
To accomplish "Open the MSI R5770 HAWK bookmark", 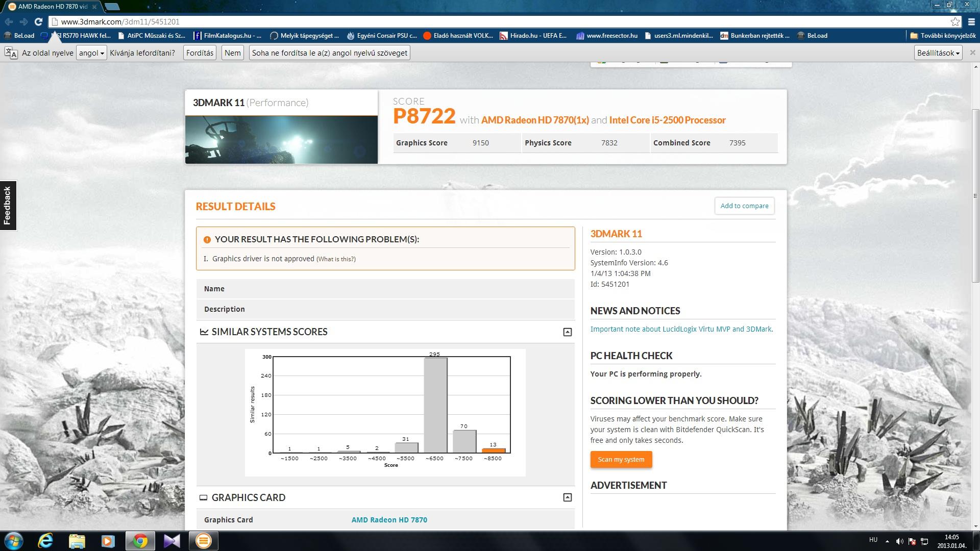I will click(76, 36).
